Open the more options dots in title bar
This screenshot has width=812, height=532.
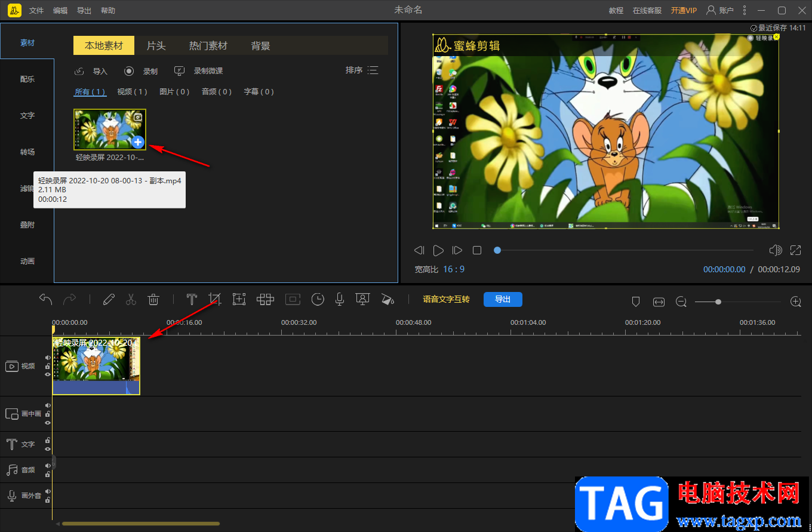744,10
